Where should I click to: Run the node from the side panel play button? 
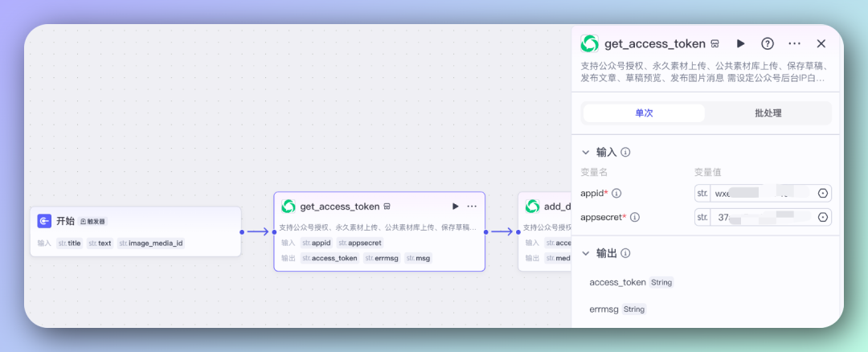click(741, 43)
